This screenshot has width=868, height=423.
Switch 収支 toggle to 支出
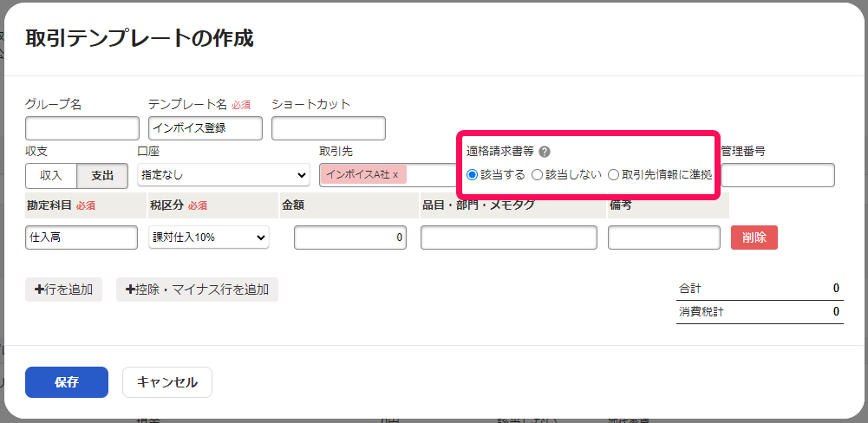[x=102, y=175]
